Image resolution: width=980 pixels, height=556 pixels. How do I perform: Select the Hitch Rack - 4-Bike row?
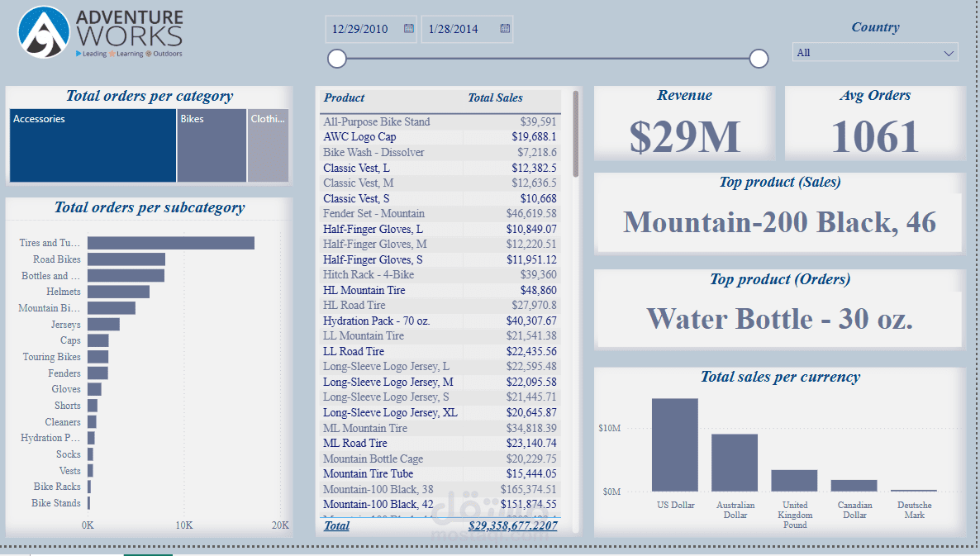click(440, 275)
